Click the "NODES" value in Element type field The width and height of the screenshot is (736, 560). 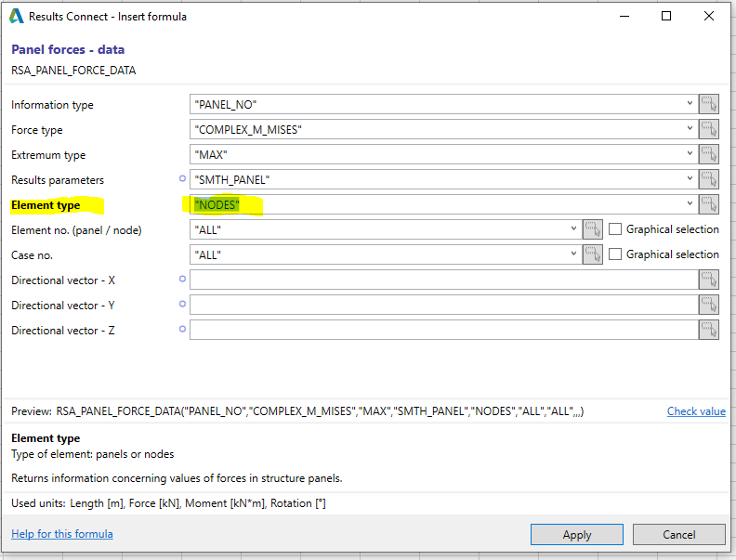point(217,205)
